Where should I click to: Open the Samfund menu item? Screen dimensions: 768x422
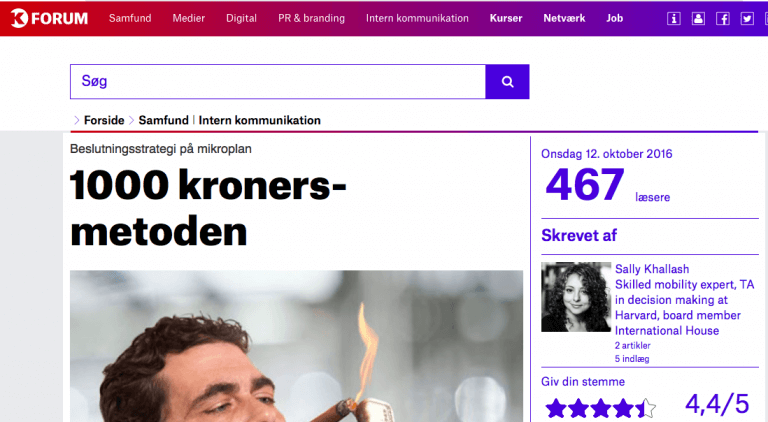[130, 18]
